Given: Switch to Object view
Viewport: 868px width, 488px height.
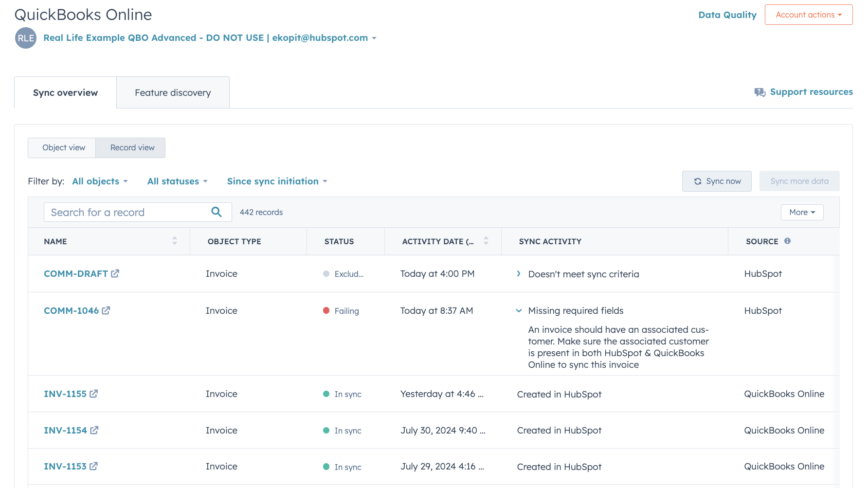Looking at the screenshot, I should pyautogui.click(x=62, y=148).
